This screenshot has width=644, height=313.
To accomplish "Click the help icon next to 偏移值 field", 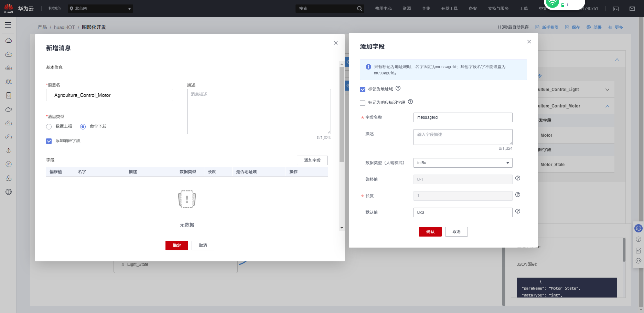I will [518, 178].
